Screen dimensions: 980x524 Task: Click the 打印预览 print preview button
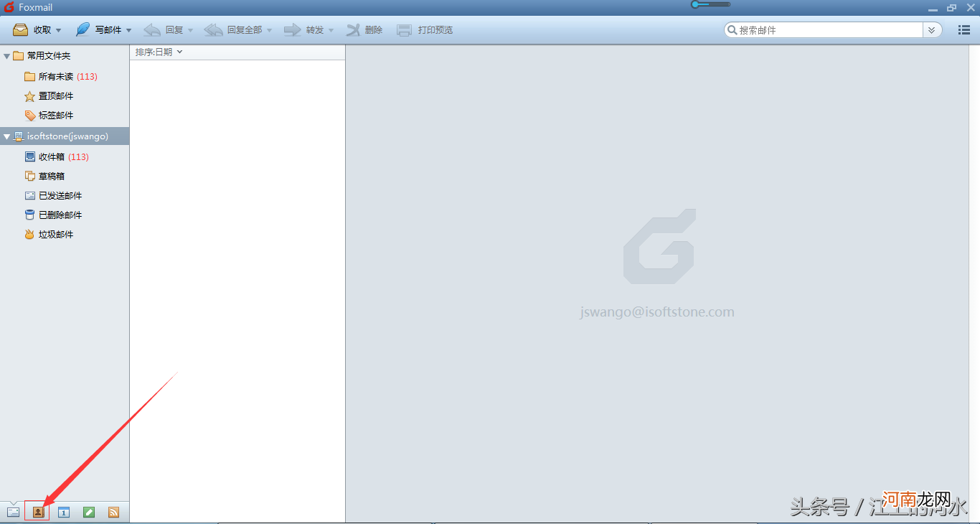click(425, 30)
